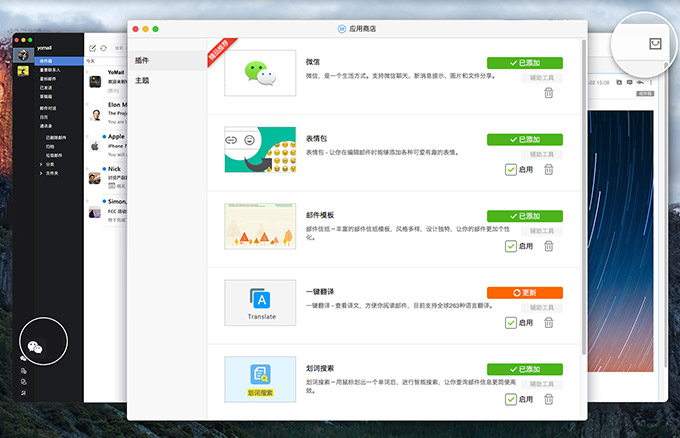The image size is (680, 438).
Task: Open the small WeChat icon in YoMail sidebar
Action: pyautogui.click(x=23, y=359)
